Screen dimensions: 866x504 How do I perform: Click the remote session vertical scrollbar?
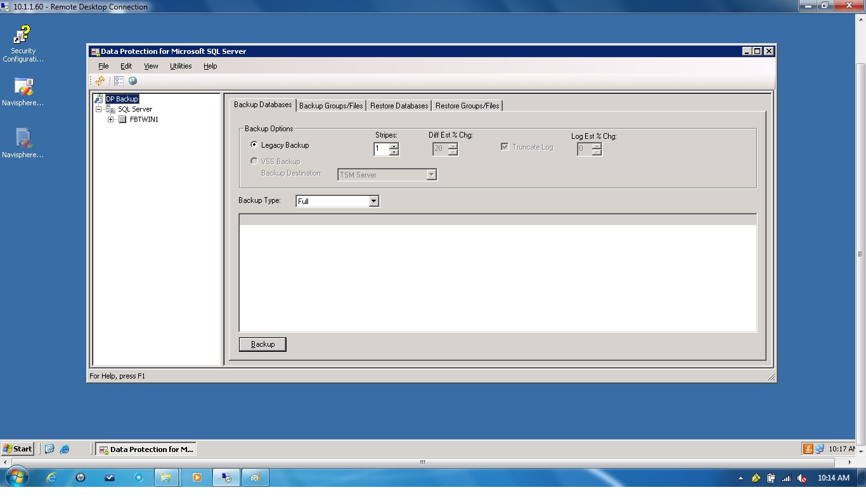[860, 254]
